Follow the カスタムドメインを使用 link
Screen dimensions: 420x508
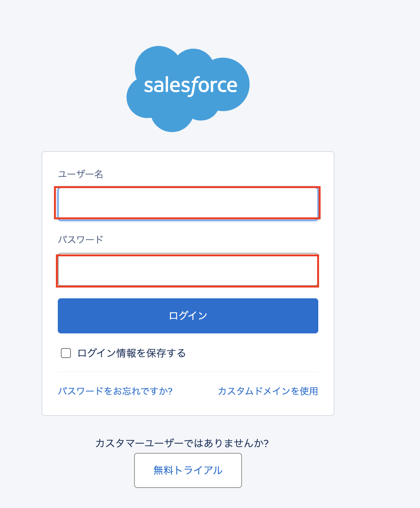268,391
